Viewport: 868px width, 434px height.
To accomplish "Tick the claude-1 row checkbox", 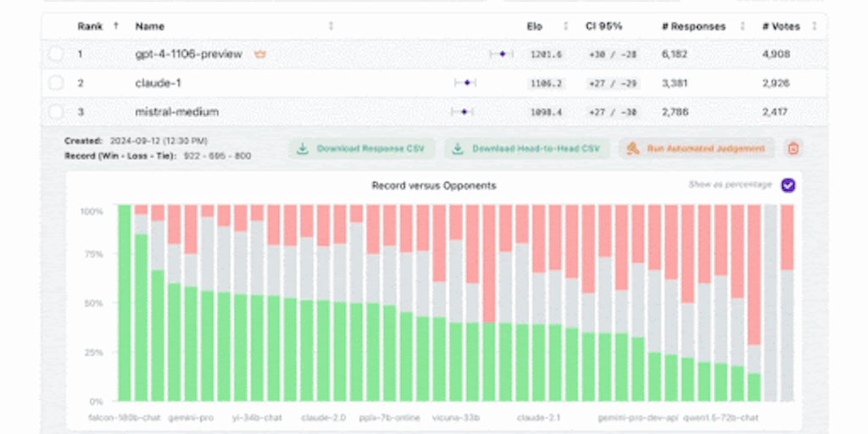I will click(56, 83).
